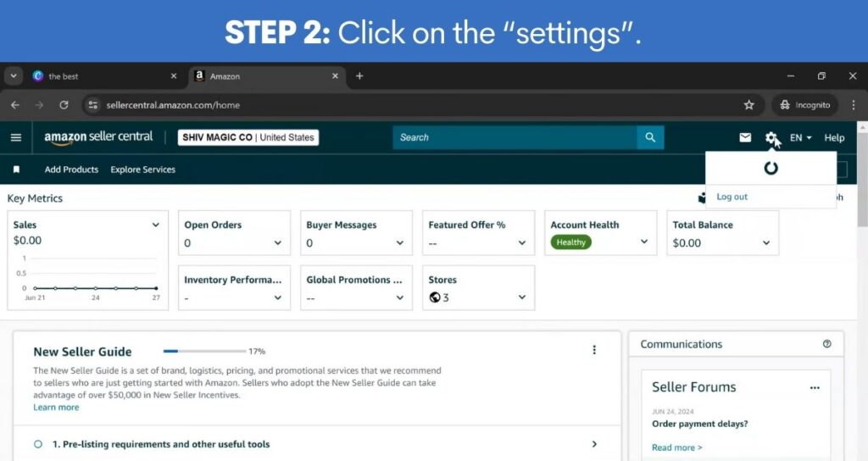Click Sales value $0.00
The height and width of the screenshot is (461, 868).
(28, 240)
